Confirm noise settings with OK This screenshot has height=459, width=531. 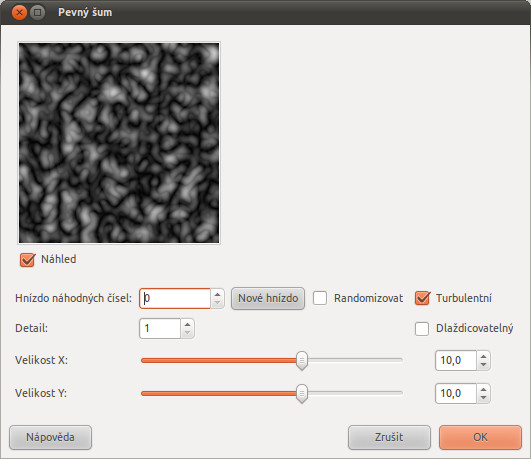coord(480,437)
